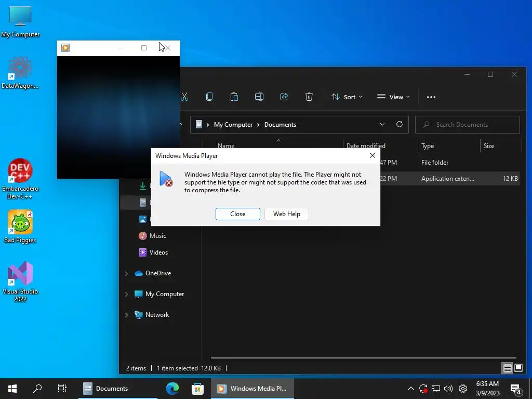Viewport: 532px width, 399px height.
Task: Click the Paste clipboard icon in Explorer toolbar
Action: point(234,97)
